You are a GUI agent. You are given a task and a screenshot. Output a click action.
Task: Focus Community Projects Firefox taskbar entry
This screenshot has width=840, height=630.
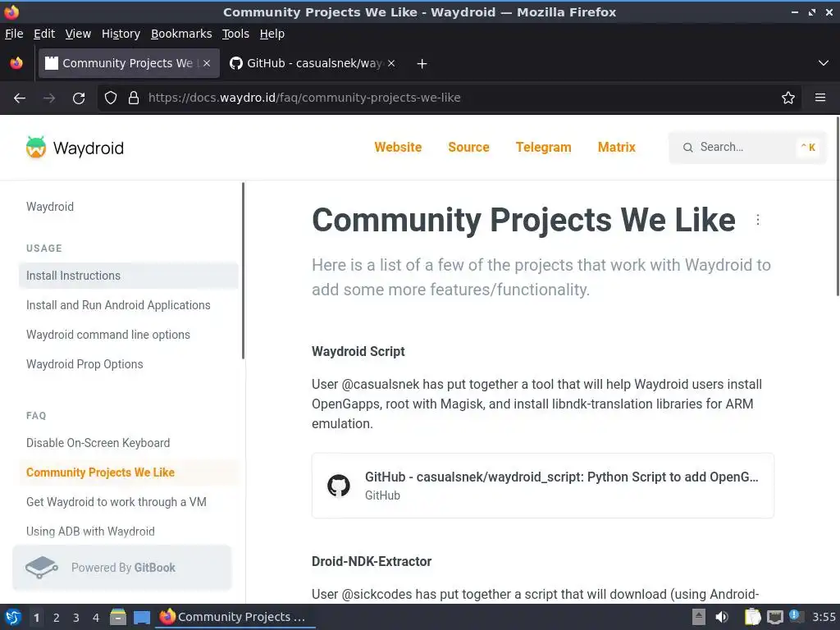click(x=235, y=617)
